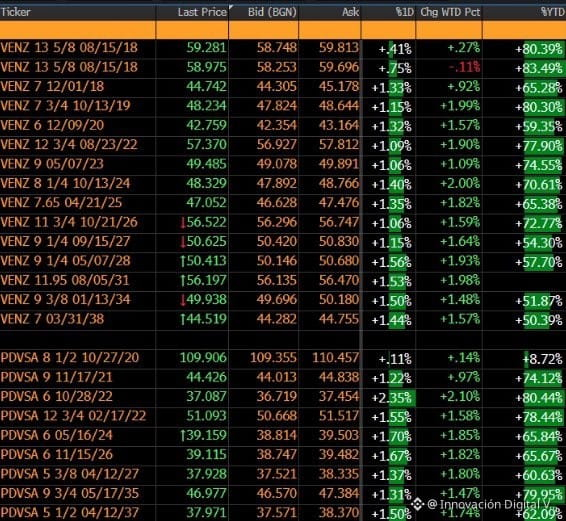
Task: Select the ask value 51.517
Action: [x=339, y=416]
